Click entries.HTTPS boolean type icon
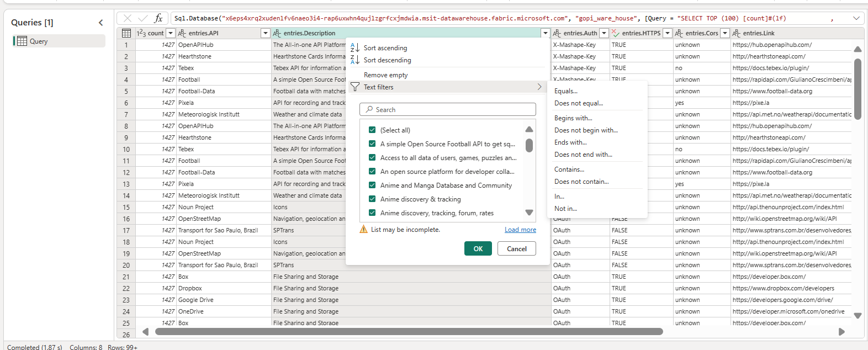Screen dimensions: 868x350 (616, 33)
